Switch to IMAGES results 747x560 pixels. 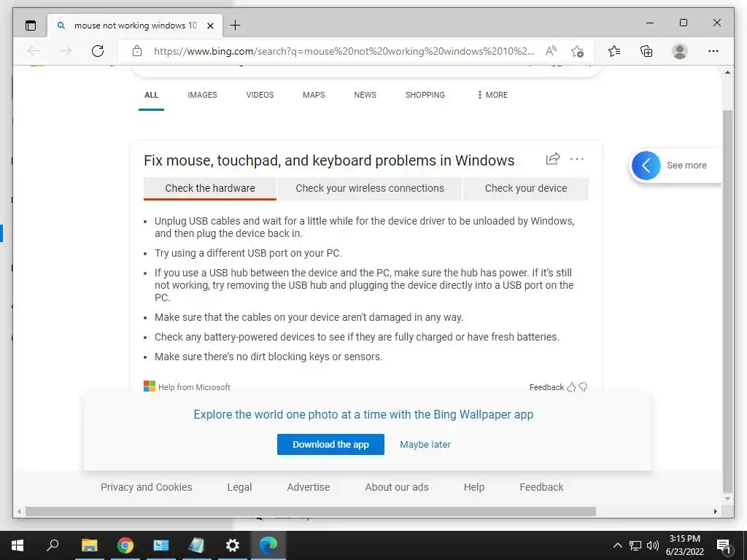(202, 95)
